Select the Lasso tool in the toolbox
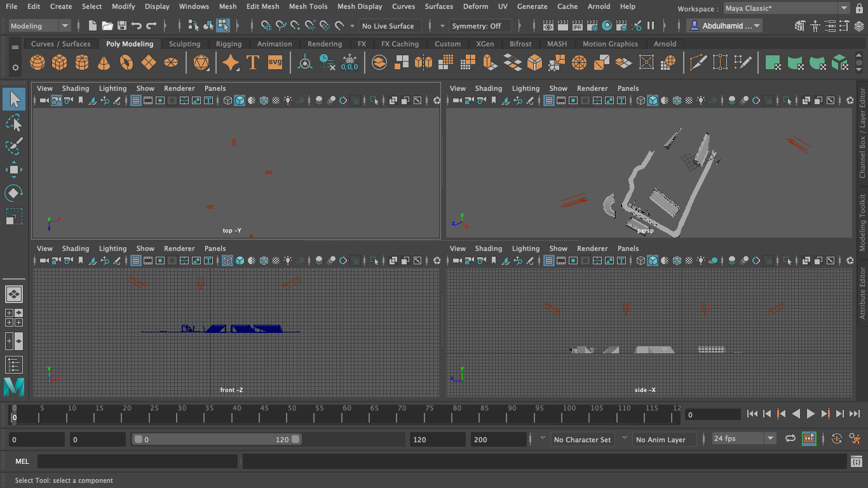The width and height of the screenshot is (868, 488). click(x=14, y=123)
